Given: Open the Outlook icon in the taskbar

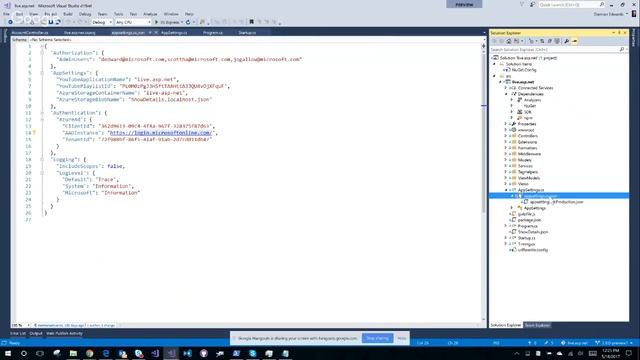Looking at the screenshot, I should (122, 353).
